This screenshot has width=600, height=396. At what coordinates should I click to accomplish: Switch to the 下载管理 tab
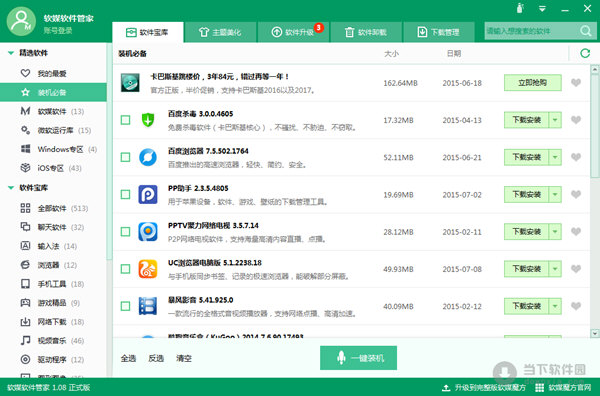point(439,32)
